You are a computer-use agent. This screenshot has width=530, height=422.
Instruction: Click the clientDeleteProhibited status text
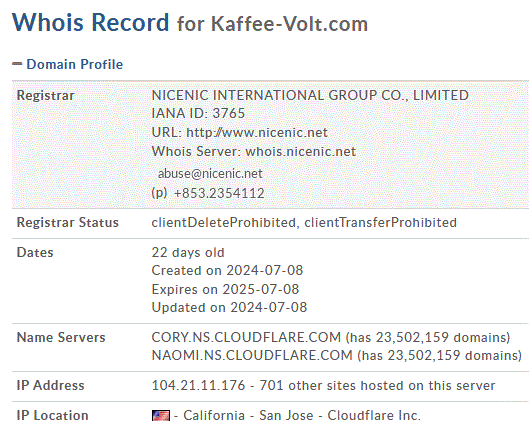[223, 222]
